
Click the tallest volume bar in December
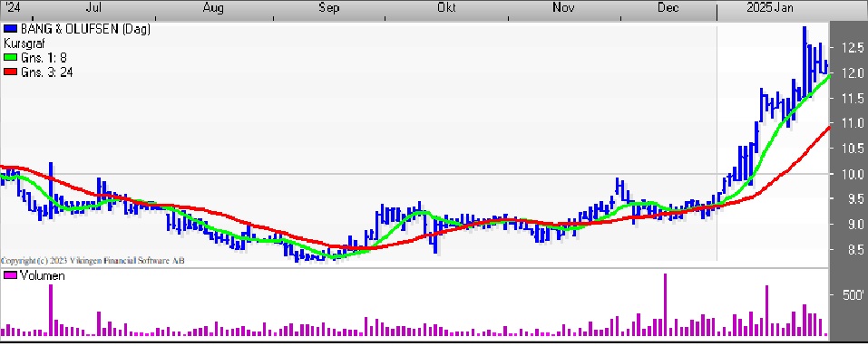pyautogui.click(x=666, y=304)
